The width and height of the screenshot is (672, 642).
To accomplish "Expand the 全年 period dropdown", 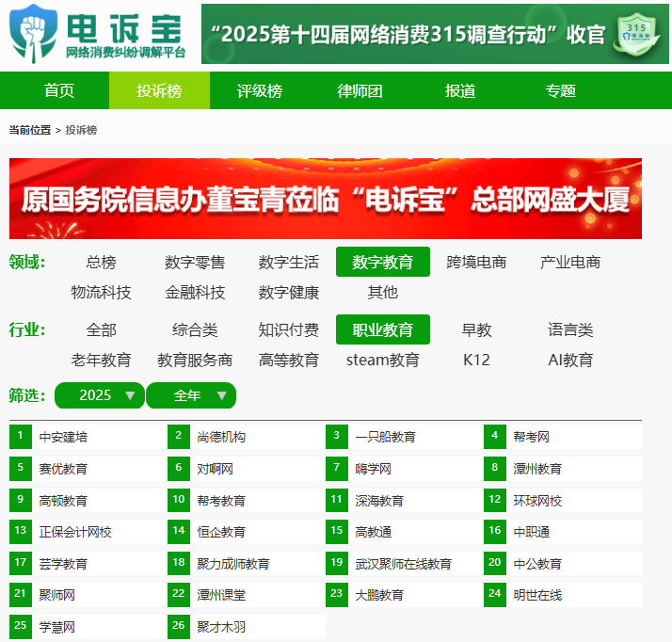I will (191, 395).
